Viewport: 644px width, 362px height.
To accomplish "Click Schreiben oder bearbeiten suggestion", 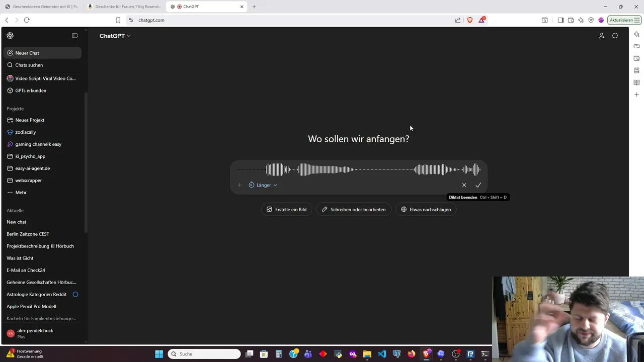I will point(354,209).
